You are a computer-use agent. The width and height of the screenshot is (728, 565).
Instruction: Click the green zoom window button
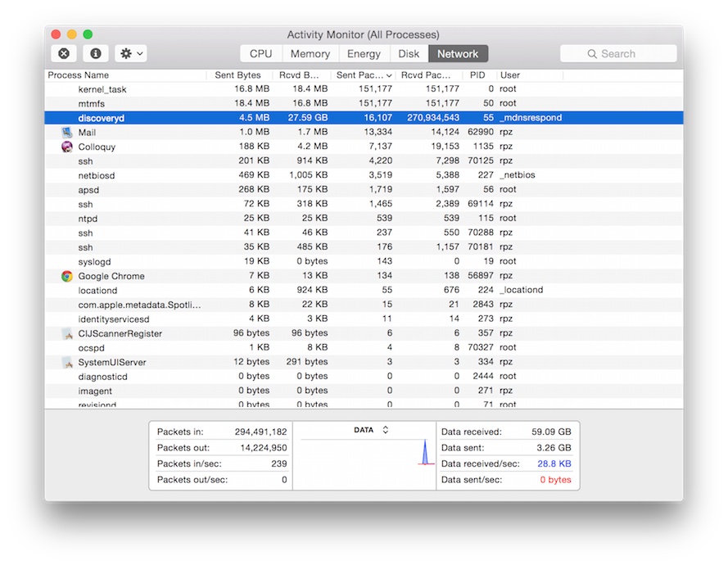88,34
